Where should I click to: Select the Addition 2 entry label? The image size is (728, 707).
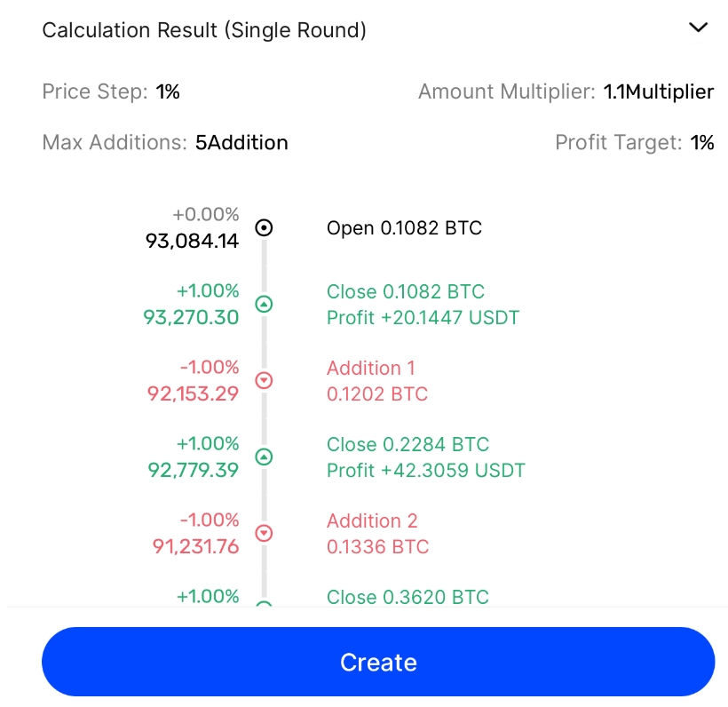click(x=371, y=520)
